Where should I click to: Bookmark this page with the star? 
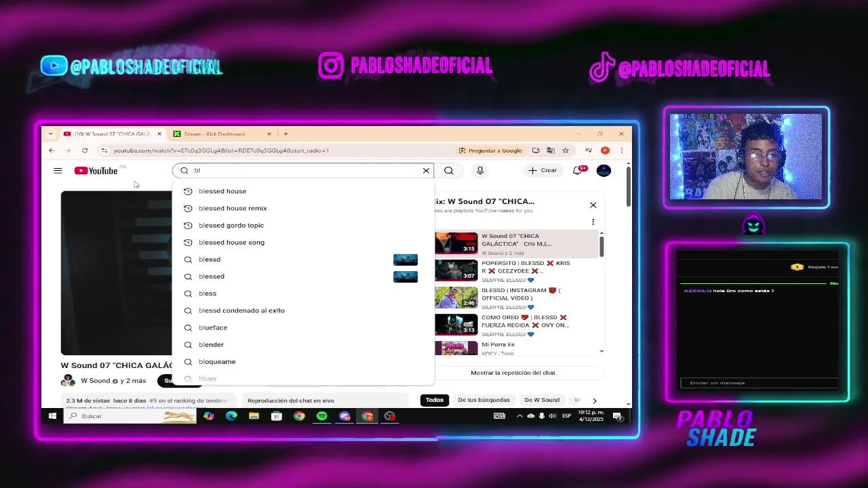click(566, 150)
